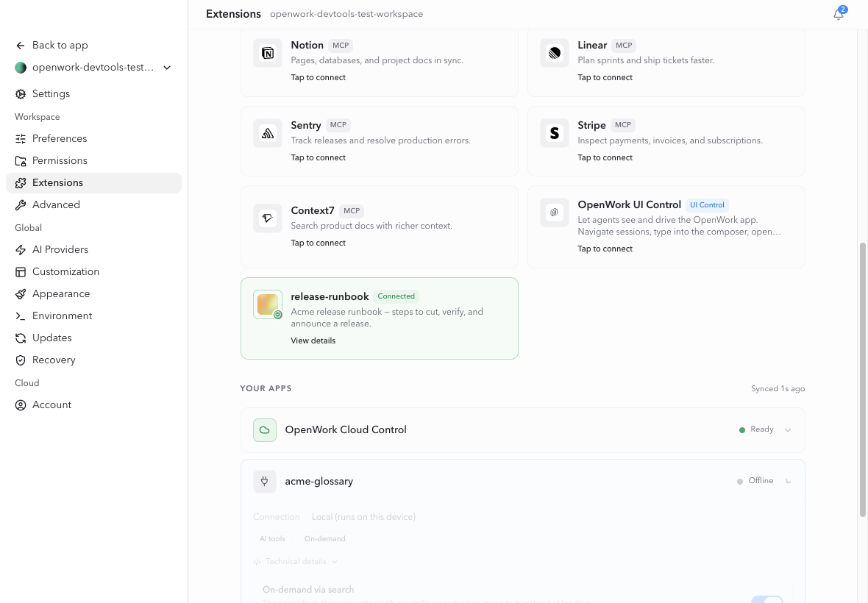Viewport: 868px width, 603px height.
Task: Collapse the acme-glossary row chevron
Action: pos(789,481)
